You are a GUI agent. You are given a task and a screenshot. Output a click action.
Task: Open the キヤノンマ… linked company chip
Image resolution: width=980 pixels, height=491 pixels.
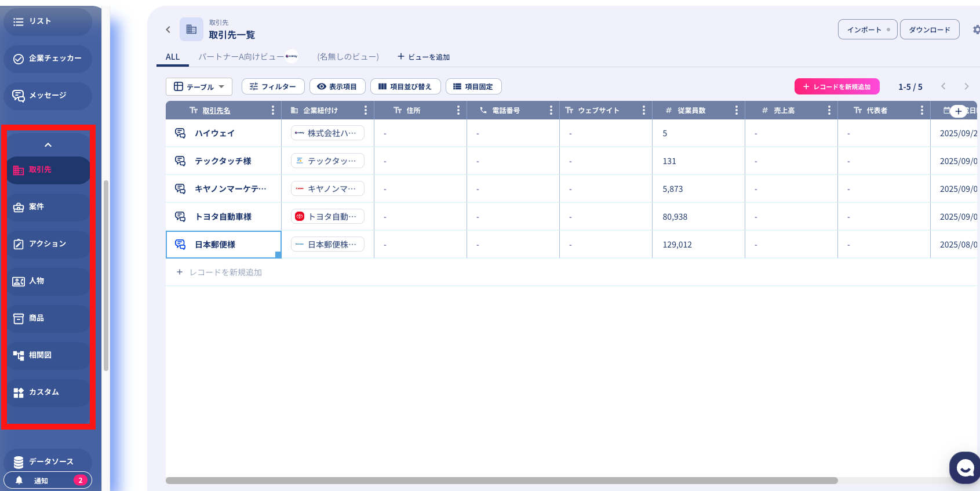[x=327, y=189]
